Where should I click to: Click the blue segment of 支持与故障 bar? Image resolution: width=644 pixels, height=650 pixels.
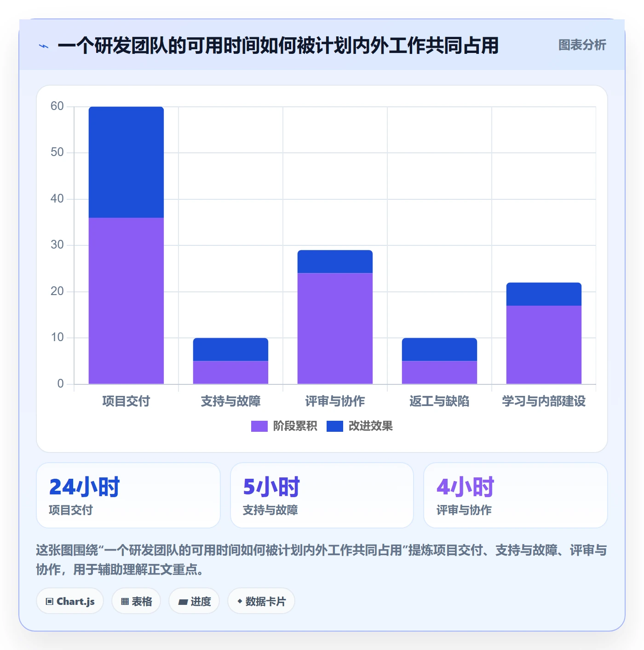click(x=230, y=349)
